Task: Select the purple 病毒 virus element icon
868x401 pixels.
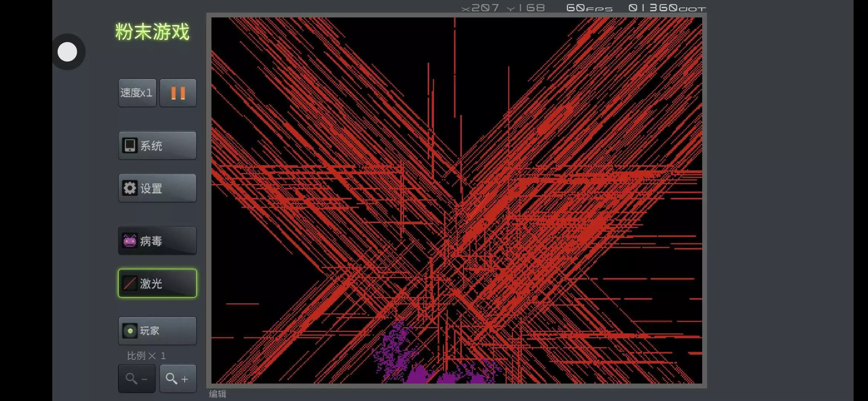Action: coord(130,241)
